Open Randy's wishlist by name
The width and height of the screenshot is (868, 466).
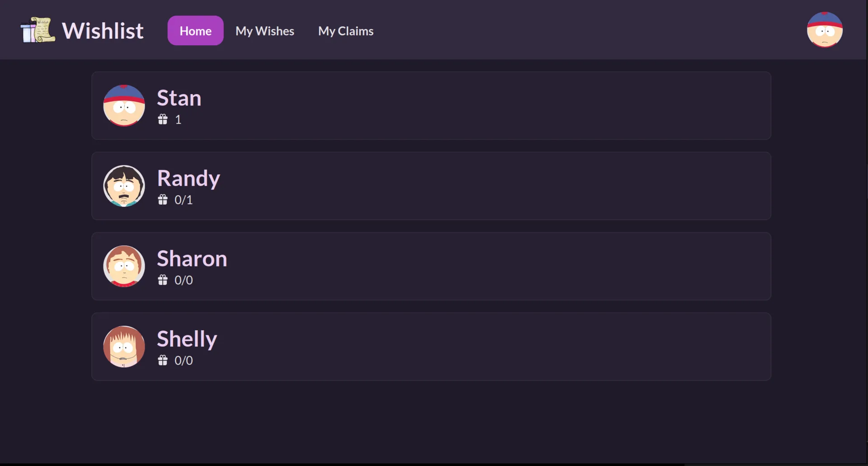click(x=189, y=178)
